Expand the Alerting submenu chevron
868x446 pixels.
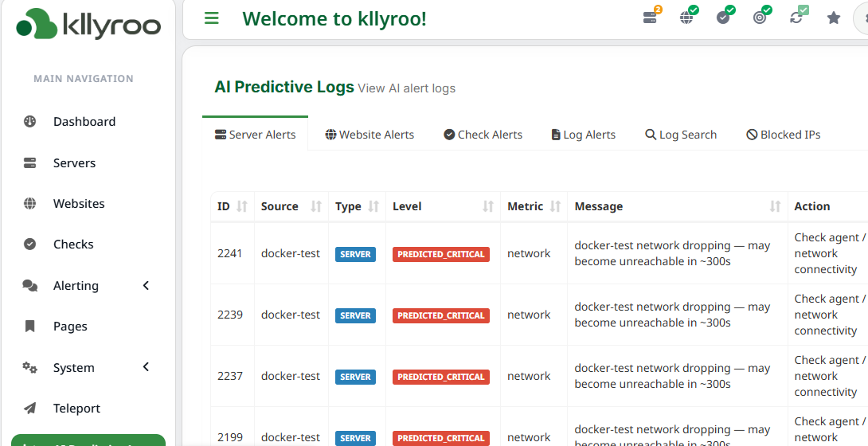(147, 286)
